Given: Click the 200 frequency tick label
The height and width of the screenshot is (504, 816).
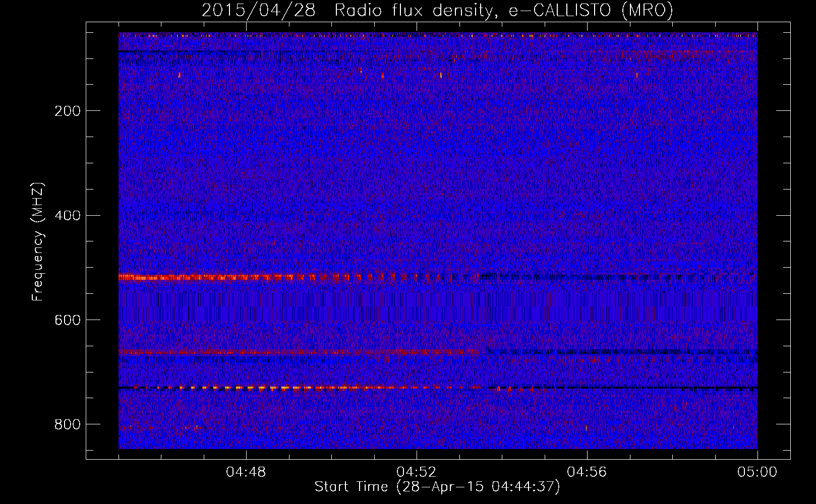Looking at the screenshot, I should 68,111.
